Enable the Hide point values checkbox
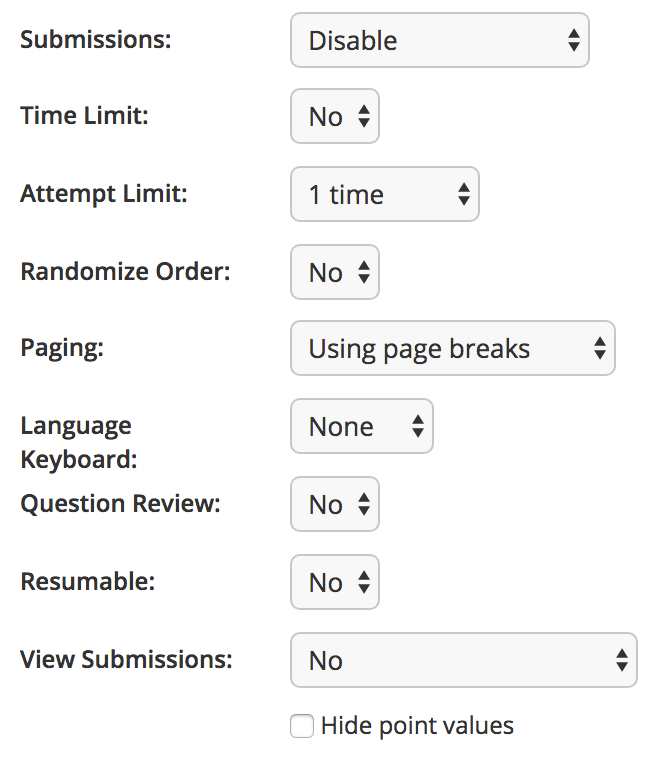 pyautogui.click(x=302, y=726)
